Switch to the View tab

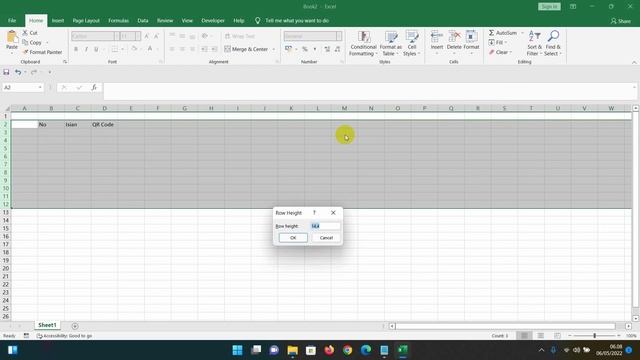187,20
